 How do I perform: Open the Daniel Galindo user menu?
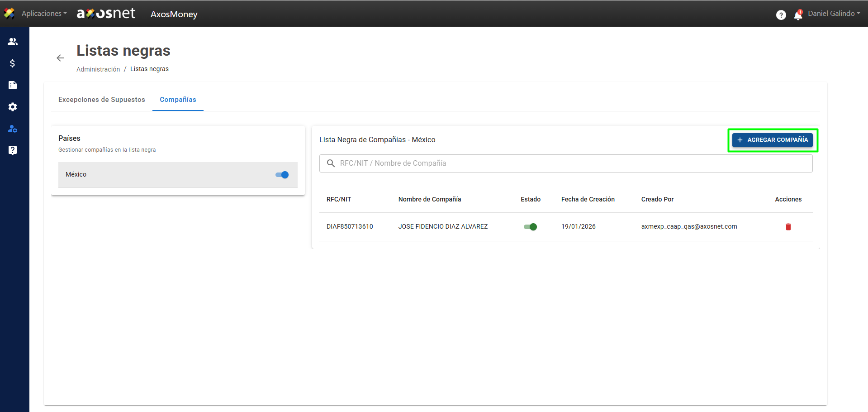pos(834,14)
